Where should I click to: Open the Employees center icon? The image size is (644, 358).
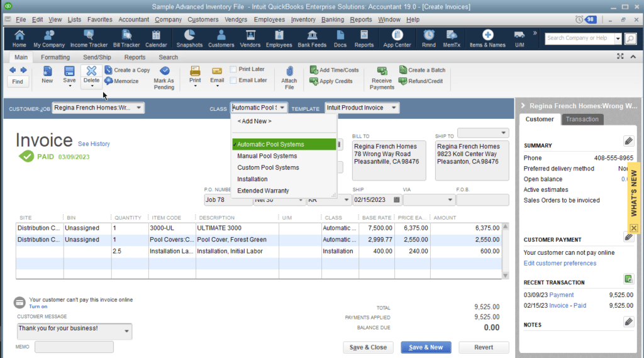(x=279, y=38)
